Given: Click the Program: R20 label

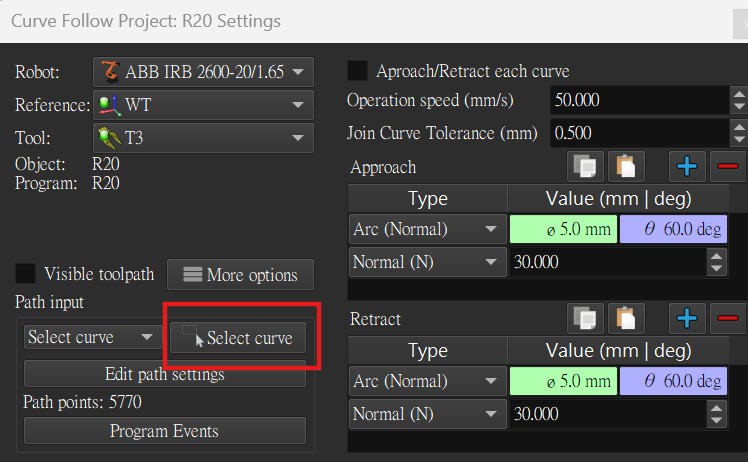Looking at the screenshot, I should tap(67, 183).
